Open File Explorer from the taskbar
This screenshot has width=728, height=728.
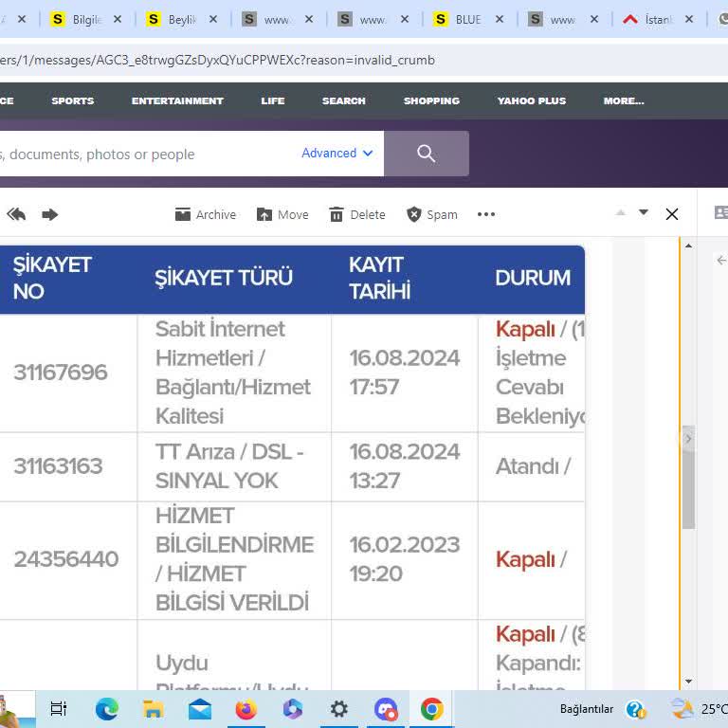click(x=153, y=709)
